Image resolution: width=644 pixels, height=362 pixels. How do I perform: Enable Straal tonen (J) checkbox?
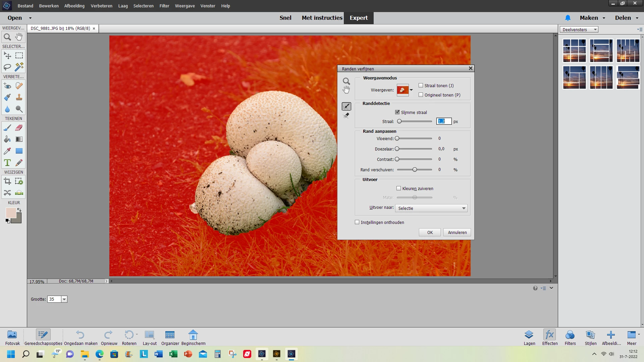[421, 85]
